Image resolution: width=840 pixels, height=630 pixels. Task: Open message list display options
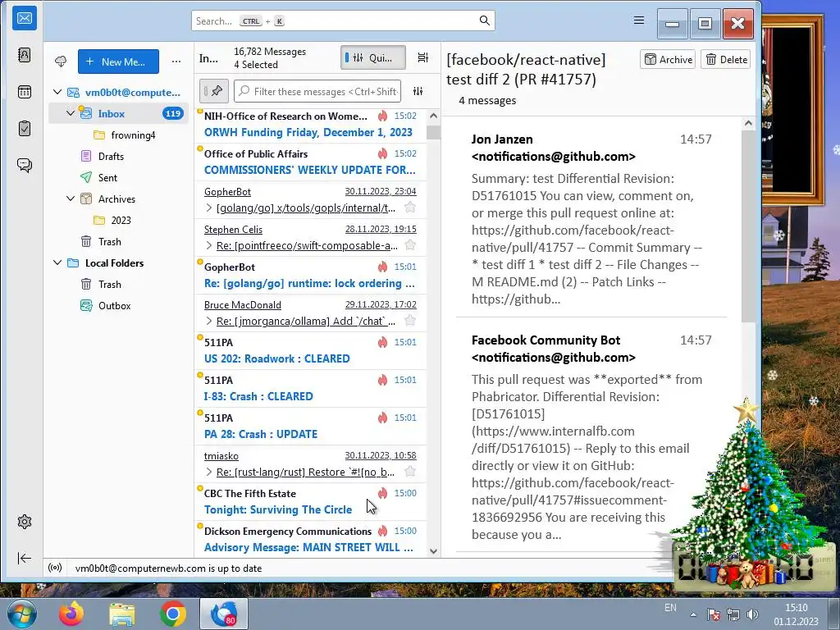click(x=422, y=58)
